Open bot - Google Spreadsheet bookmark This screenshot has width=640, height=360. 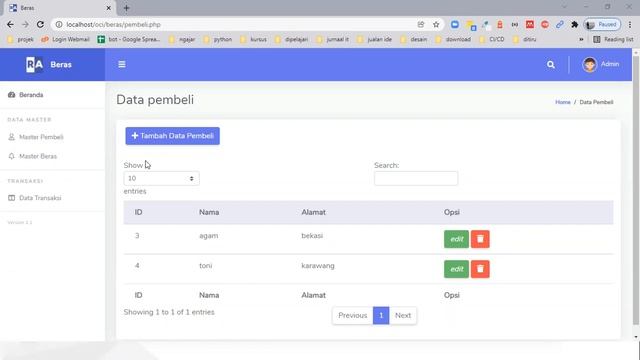pos(129,39)
